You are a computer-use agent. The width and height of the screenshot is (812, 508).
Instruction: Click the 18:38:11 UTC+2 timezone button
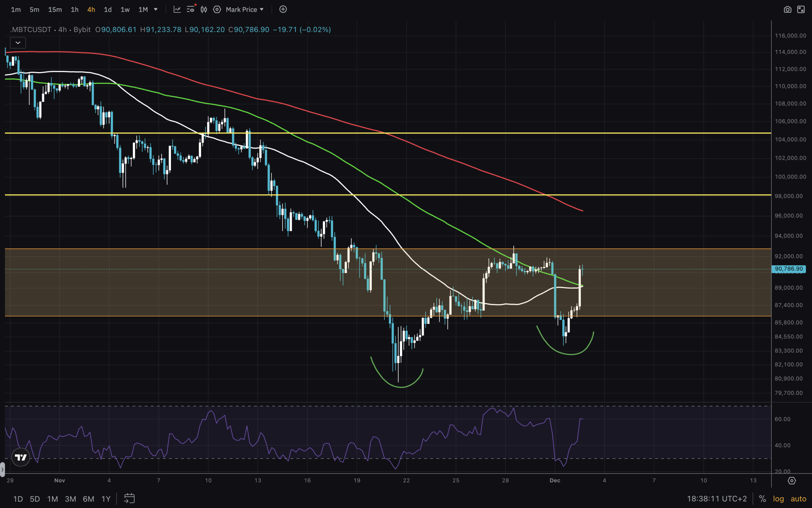717,498
